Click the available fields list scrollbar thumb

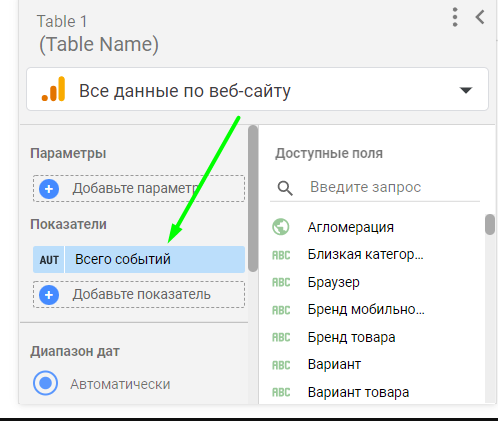(x=490, y=224)
